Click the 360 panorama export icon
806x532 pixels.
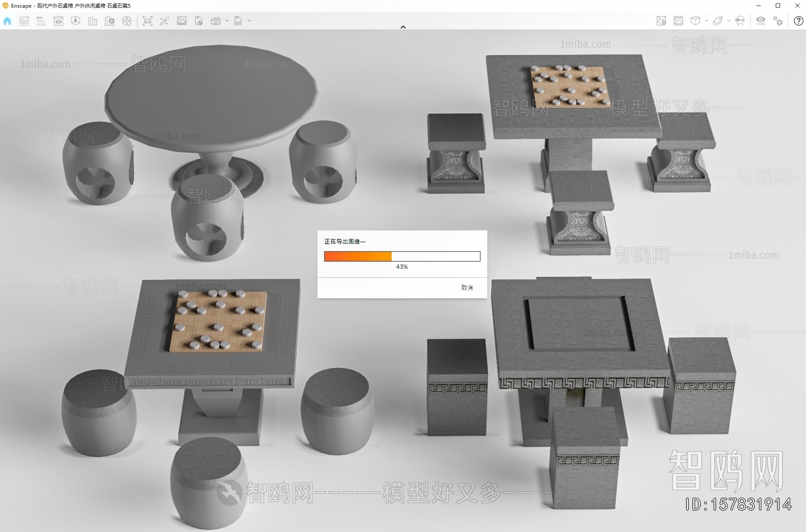click(216, 21)
